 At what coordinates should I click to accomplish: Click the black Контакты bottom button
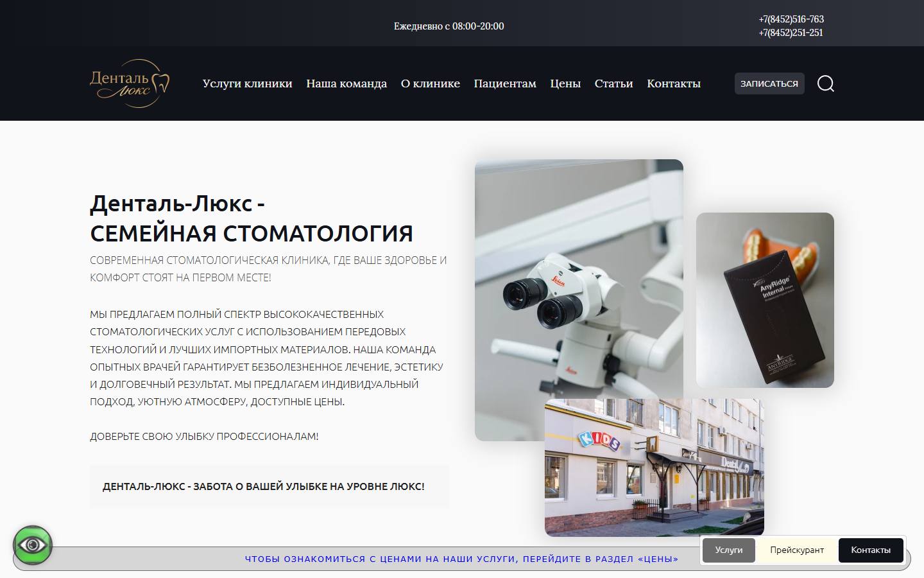[x=871, y=550]
